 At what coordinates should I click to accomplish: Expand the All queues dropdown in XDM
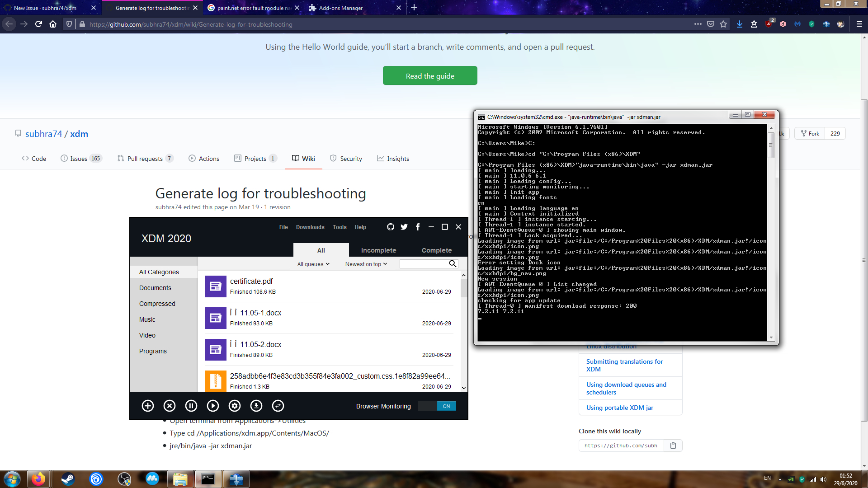pos(313,264)
